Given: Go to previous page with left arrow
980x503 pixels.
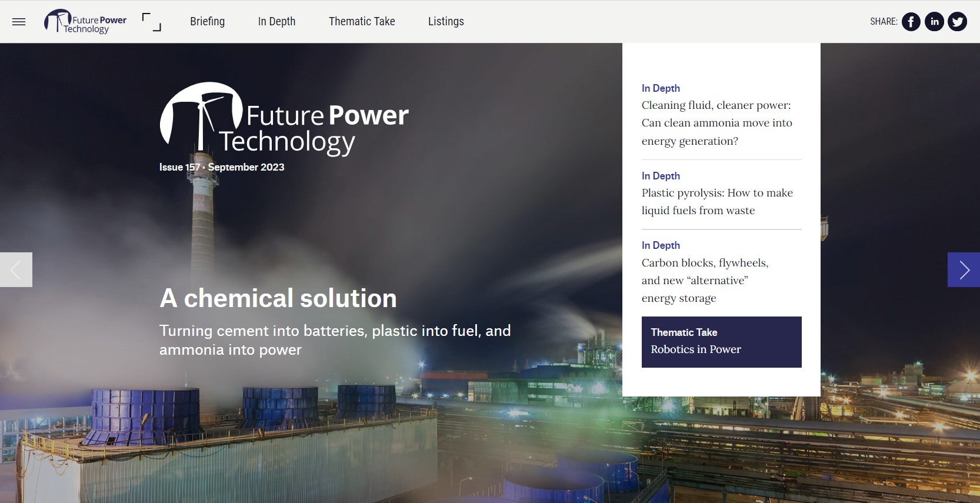Looking at the screenshot, I should point(16,270).
